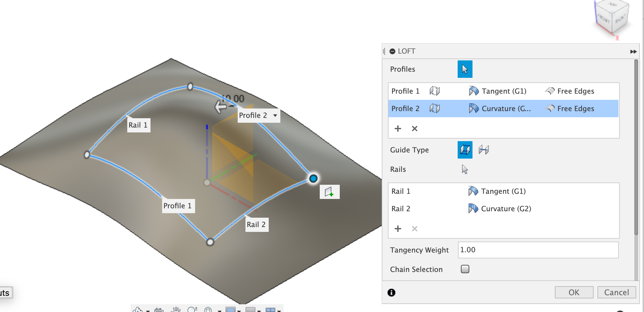Enable the Chain Selection checkbox
Image resolution: width=644 pixels, height=312 pixels.
[465, 269]
